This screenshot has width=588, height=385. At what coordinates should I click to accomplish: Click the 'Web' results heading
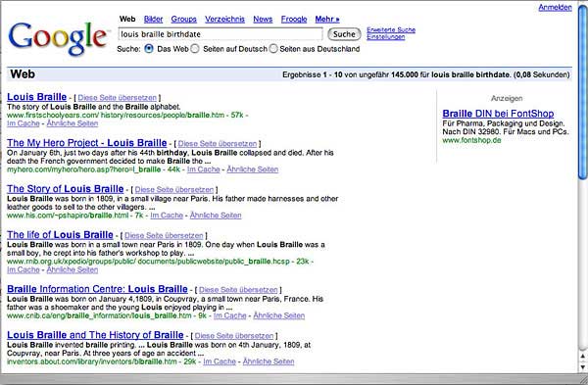23,74
